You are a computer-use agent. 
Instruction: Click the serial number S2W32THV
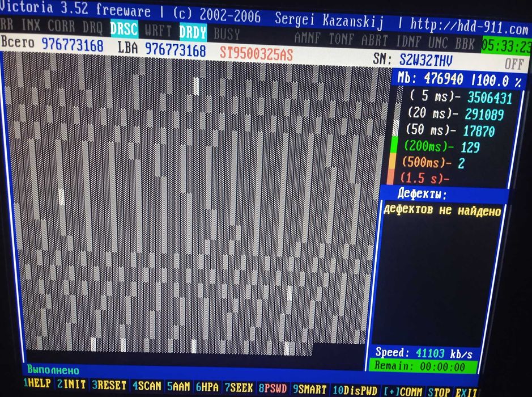pyautogui.click(x=425, y=61)
